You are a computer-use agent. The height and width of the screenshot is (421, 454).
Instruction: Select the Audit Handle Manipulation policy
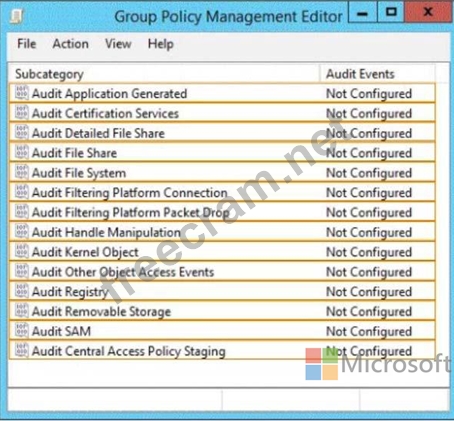(x=222, y=232)
